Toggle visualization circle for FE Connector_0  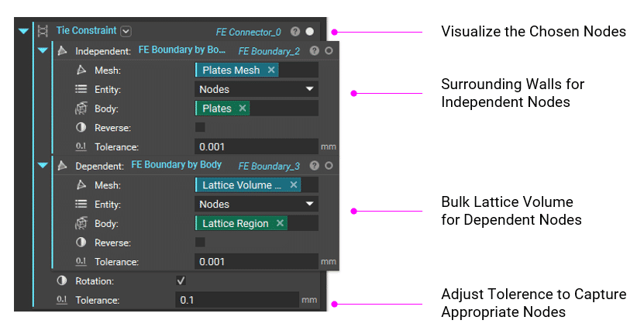tap(310, 32)
